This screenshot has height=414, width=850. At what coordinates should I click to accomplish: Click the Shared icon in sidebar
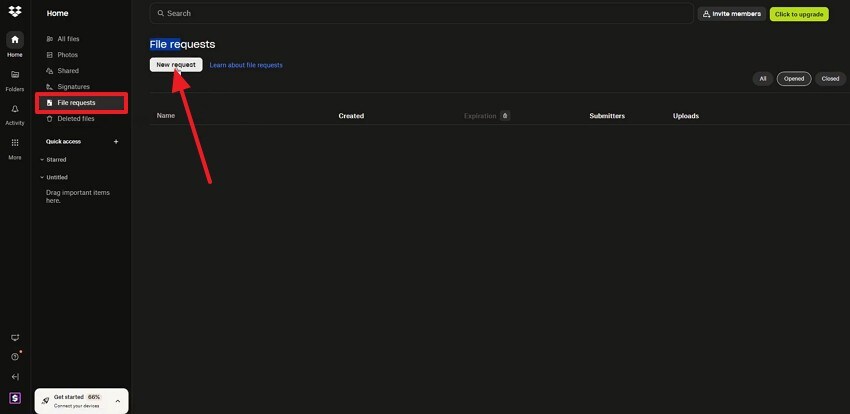click(50, 71)
